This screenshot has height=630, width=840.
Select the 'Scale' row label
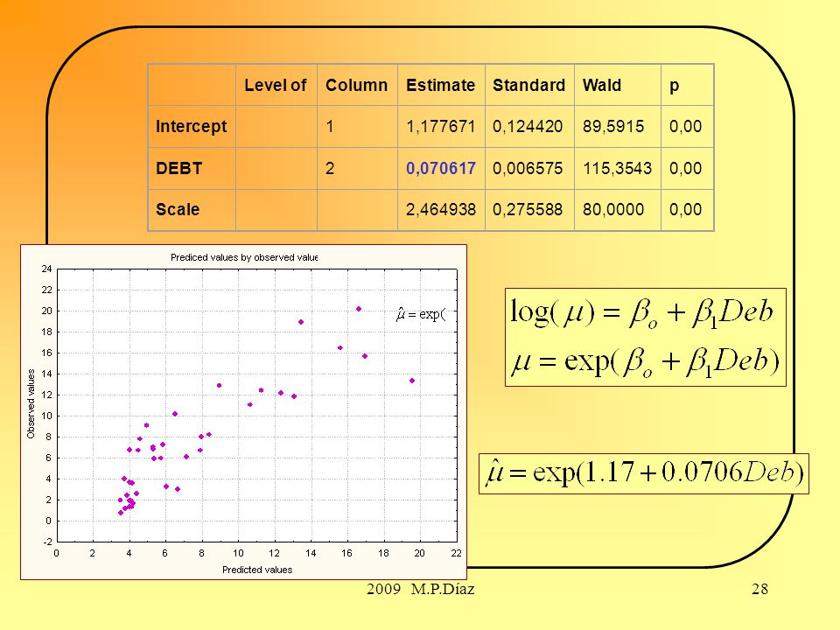click(x=178, y=209)
